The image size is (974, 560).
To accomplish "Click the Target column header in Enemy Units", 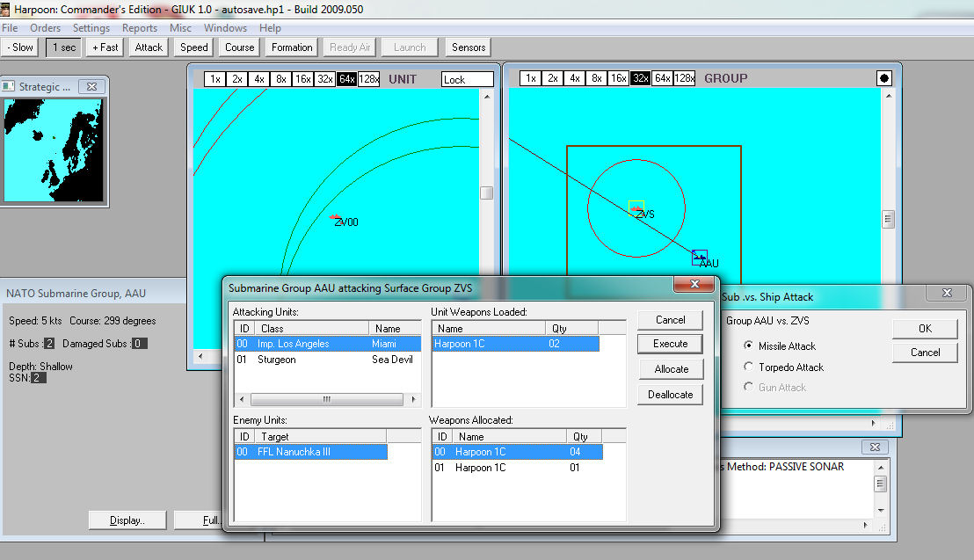I will tap(320, 436).
